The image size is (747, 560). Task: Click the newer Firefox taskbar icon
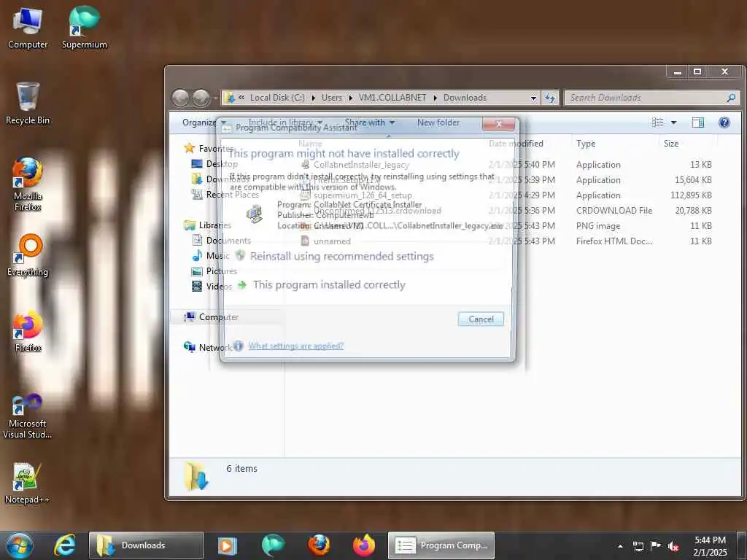[364, 545]
